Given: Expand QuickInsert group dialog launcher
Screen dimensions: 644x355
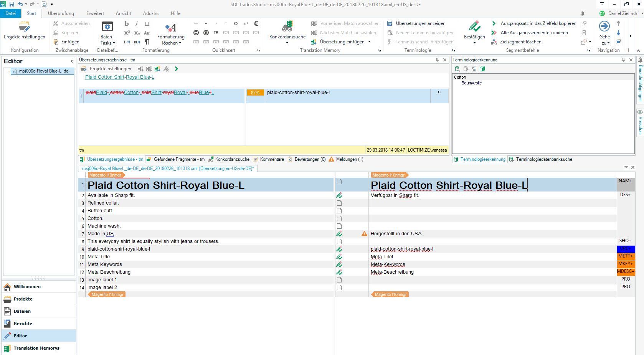Looking at the screenshot, I should pyautogui.click(x=259, y=50).
